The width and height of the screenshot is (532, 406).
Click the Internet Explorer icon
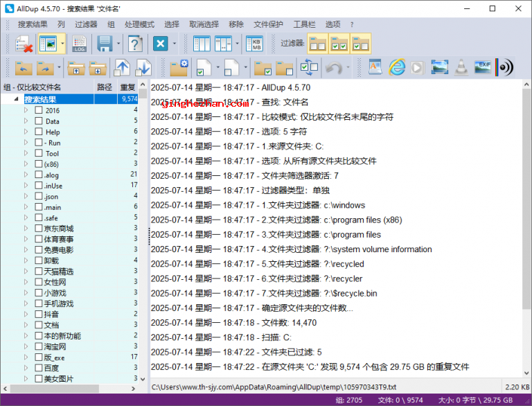click(397, 67)
